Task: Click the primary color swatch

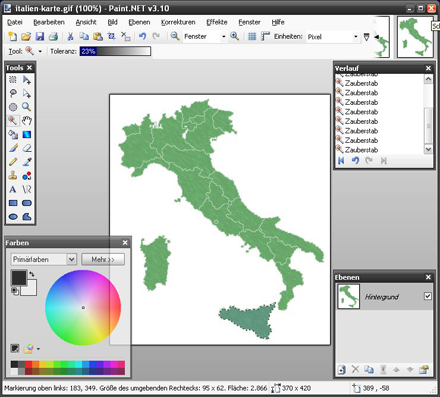Action: [19, 278]
